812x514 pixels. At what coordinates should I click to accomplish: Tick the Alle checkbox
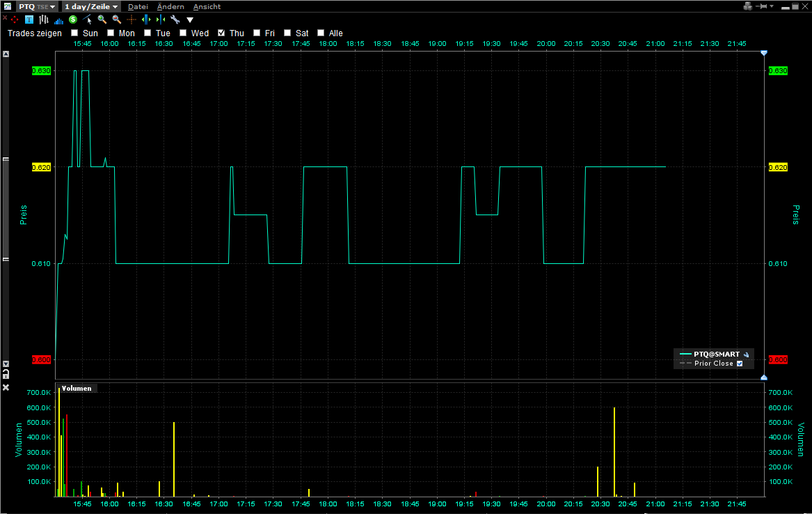[321, 33]
